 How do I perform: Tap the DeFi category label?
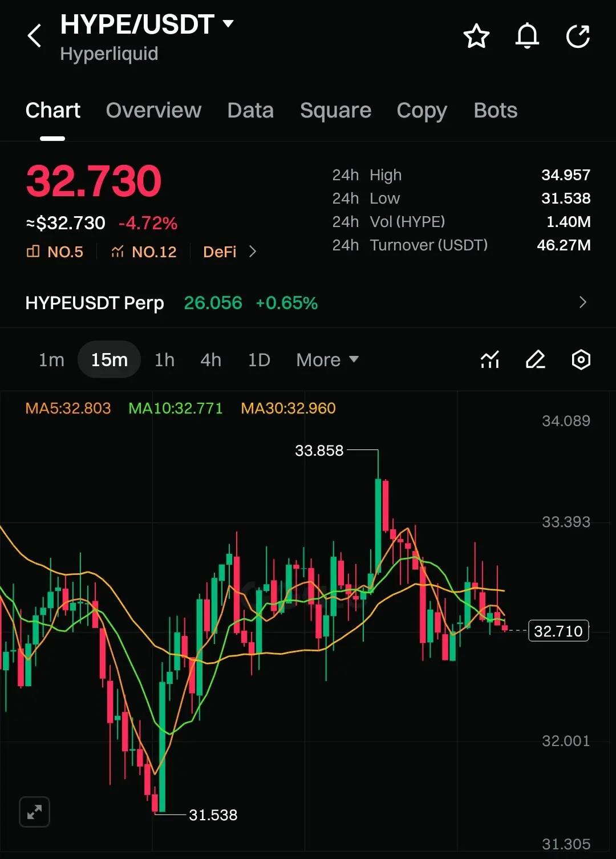point(220,252)
